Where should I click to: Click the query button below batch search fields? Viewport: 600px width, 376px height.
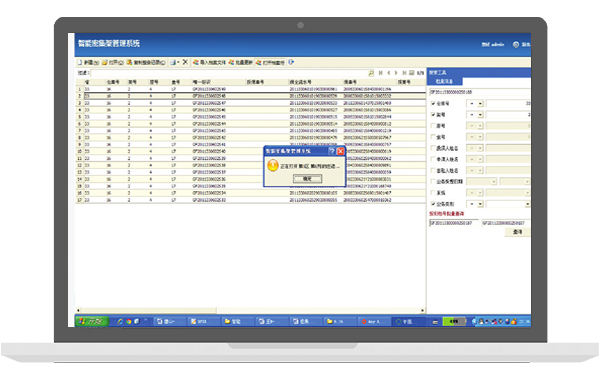pyautogui.click(x=517, y=232)
